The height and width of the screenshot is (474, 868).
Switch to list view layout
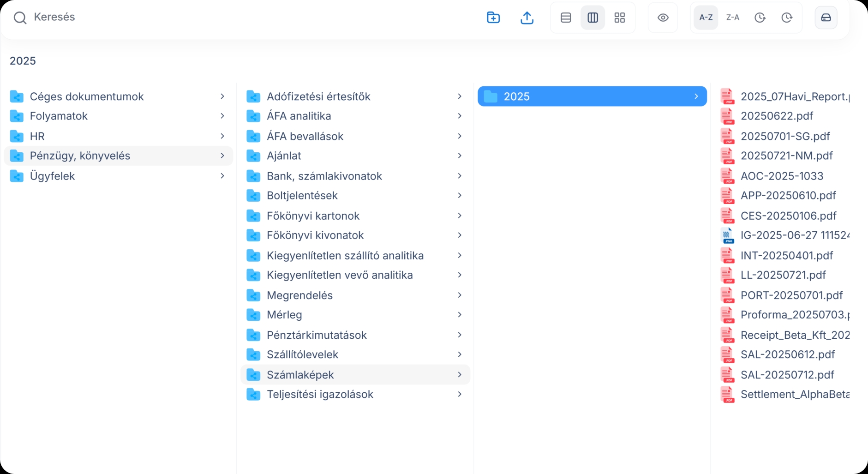tap(565, 17)
